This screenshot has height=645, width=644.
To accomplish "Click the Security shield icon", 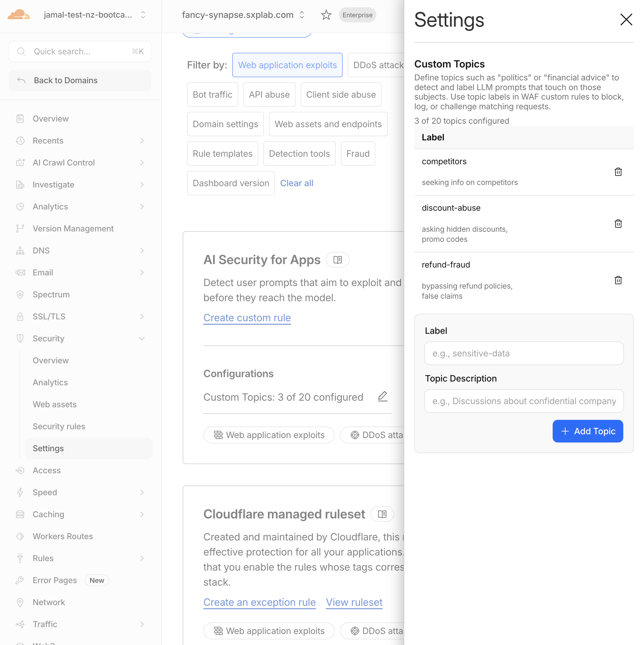I will click(20, 338).
